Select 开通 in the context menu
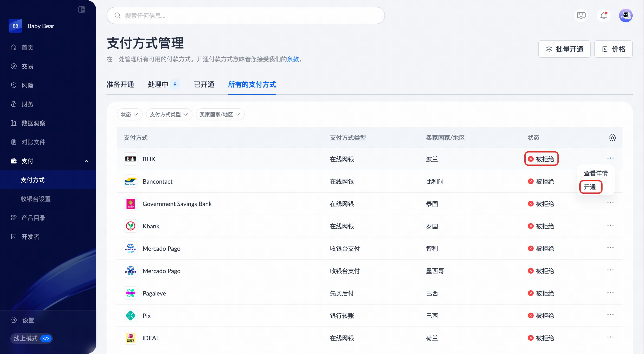This screenshot has width=644, height=354. coord(590,187)
